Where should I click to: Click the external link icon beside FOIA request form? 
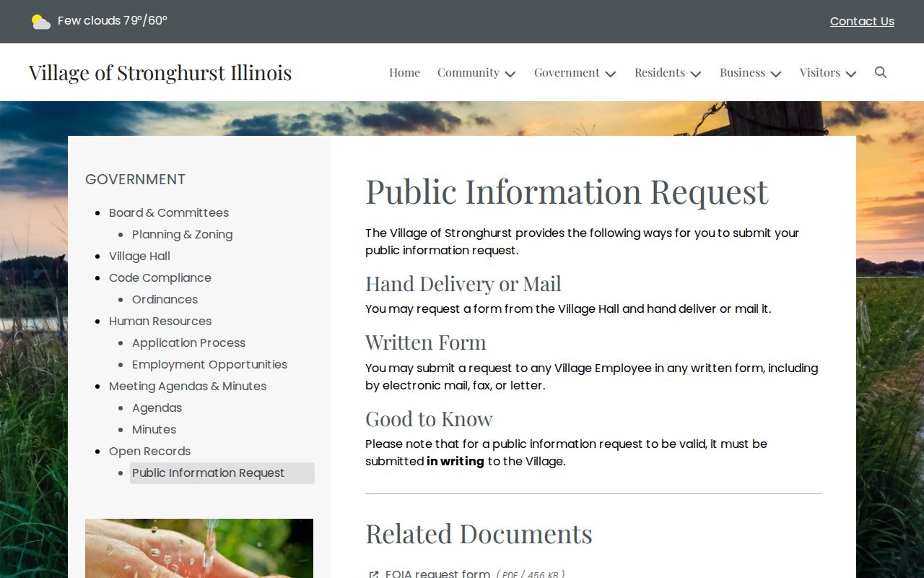point(373,574)
